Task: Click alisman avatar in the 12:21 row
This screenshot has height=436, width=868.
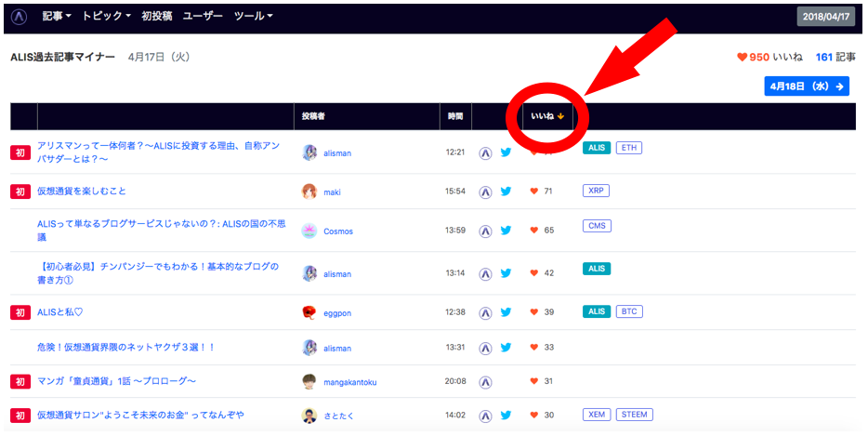Action: 309,152
